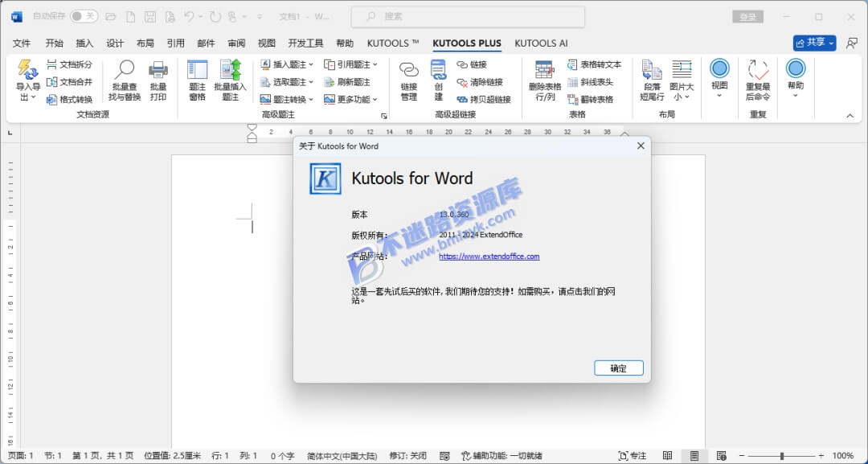Expand Caption Conversion (题注转换) dropdown

point(310,99)
